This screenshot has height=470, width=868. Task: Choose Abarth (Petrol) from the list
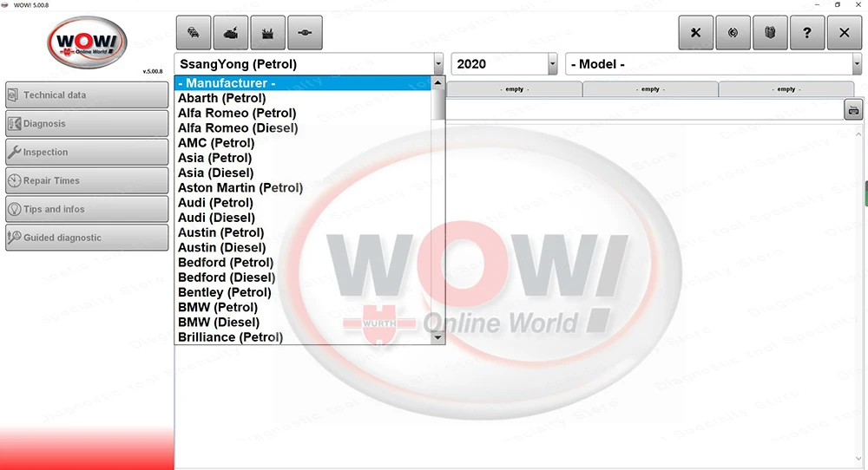tap(303, 98)
